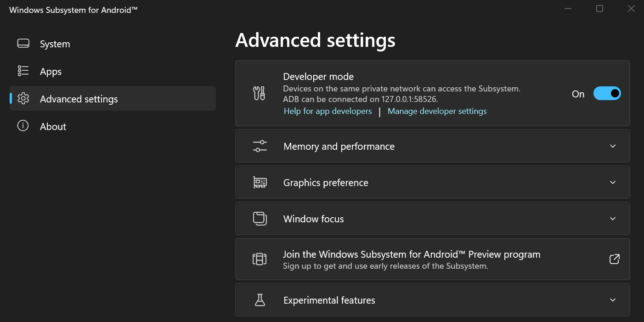This screenshot has height=322, width=644.
Task: Go to the Apps section
Action: [113, 72]
